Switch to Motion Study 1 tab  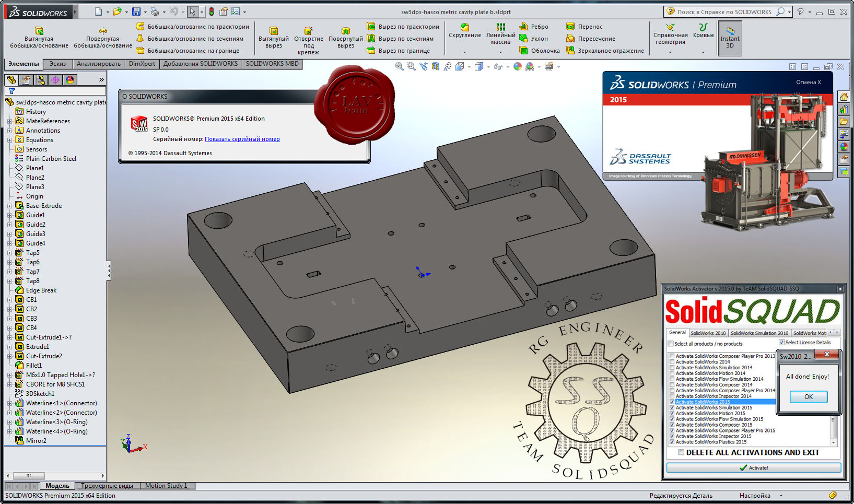coord(167,486)
